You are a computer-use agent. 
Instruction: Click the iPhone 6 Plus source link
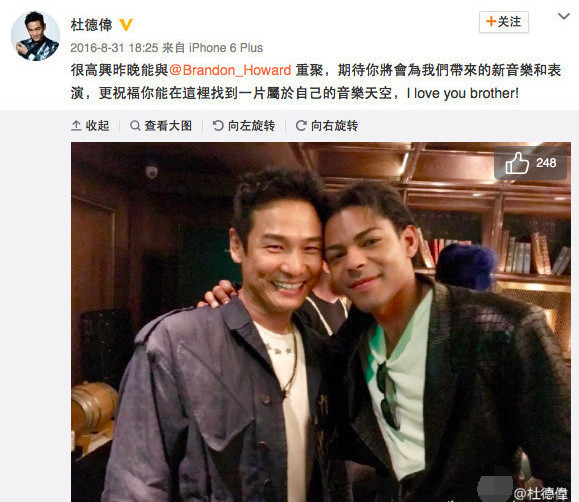click(226, 48)
